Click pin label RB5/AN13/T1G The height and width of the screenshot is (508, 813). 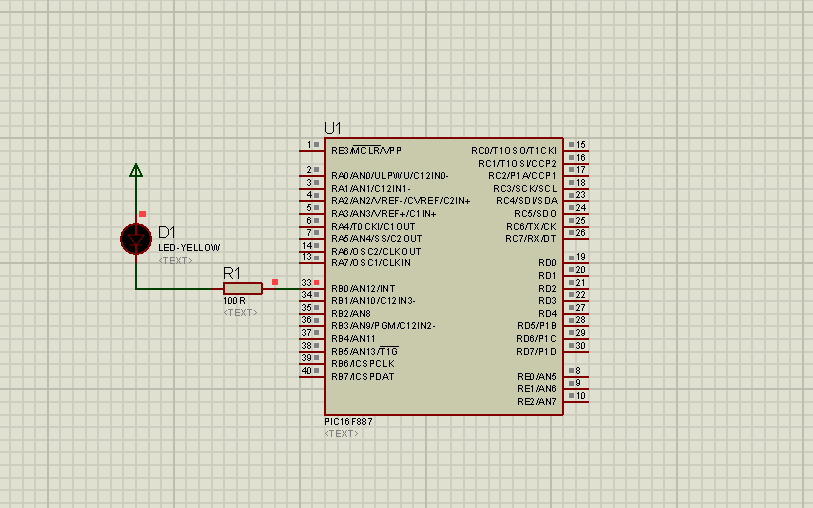click(365, 351)
